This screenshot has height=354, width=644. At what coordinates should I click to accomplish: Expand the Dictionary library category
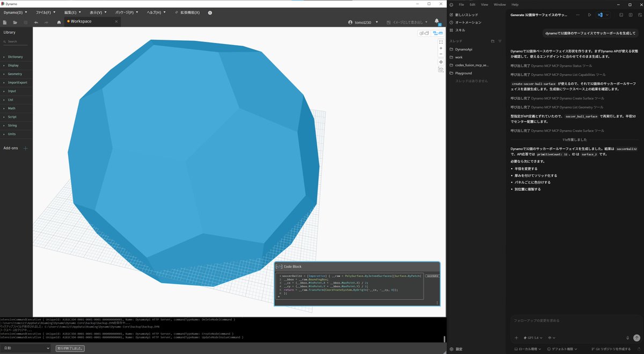16,57
